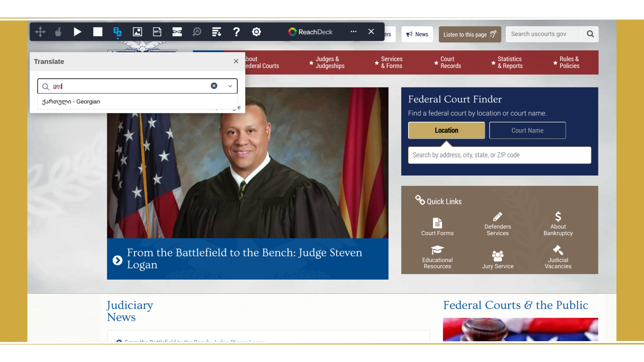
Task: Open ReachDeck Help question mark
Action: click(x=236, y=32)
